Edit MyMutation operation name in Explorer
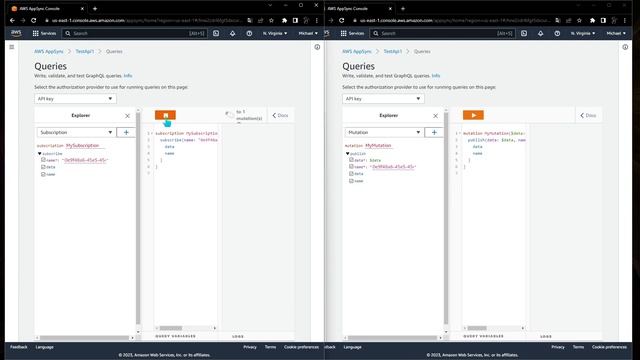The image size is (640, 360). point(378,145)
